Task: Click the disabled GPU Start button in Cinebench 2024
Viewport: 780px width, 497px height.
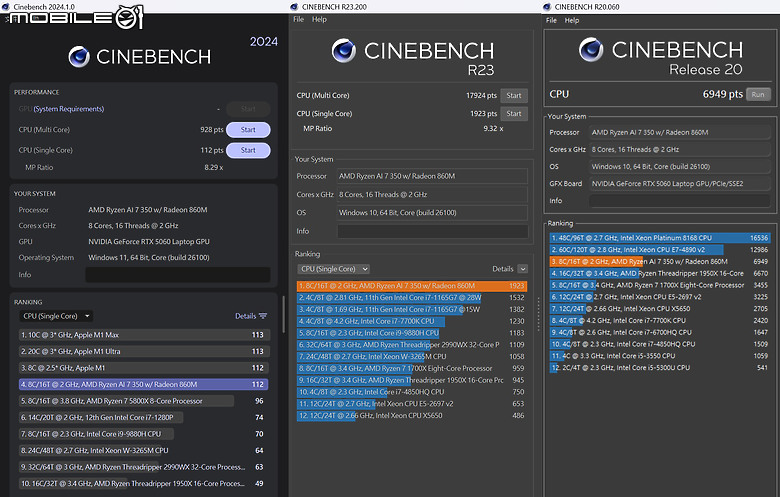Action: [x=248, y=109]
